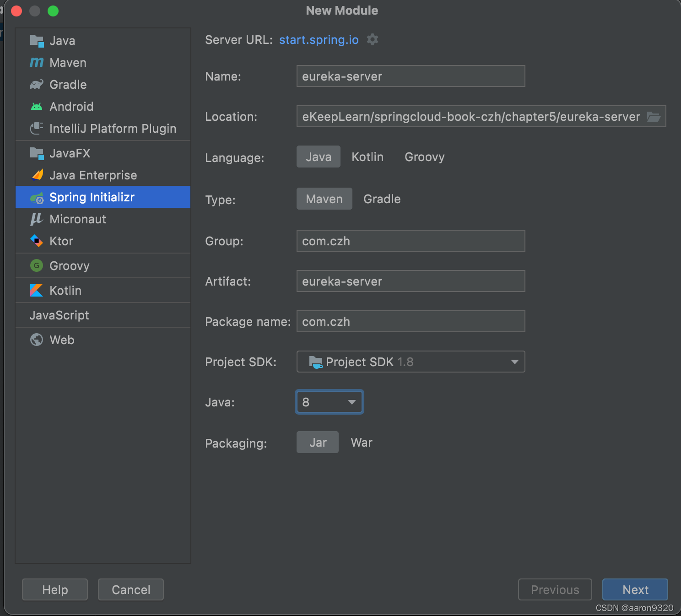Click the IntelliJ Platform Plugin icon
Screen dimensions: 681x616
(x=37, y=129)
